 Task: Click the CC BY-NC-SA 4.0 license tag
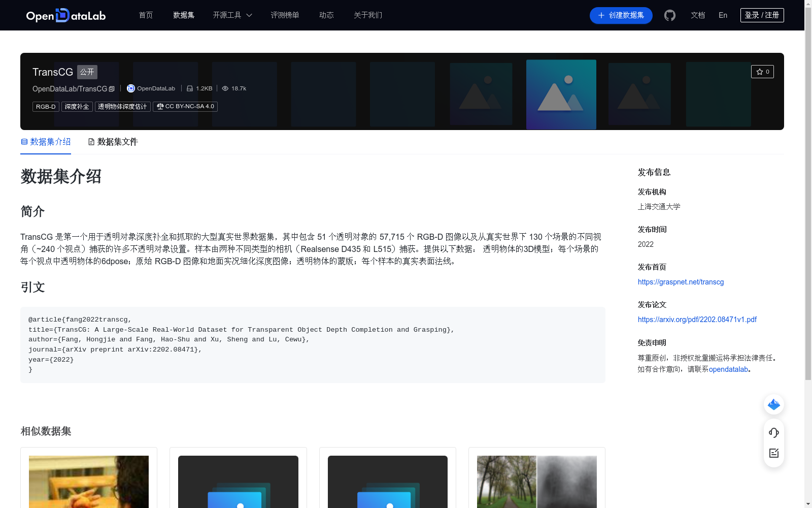[x=185, y=107]
